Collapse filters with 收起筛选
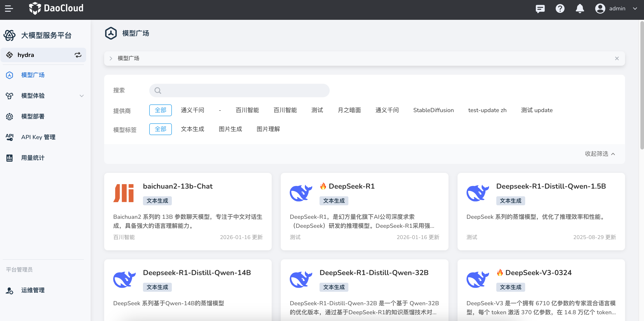The height and width of the screenshot is (321, 644). (x=600, y=154)
